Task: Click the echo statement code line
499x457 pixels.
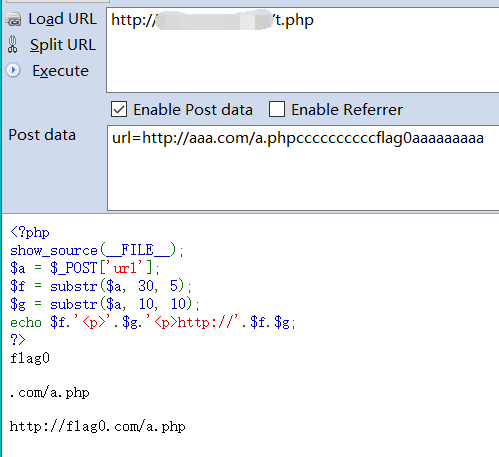Action: point(153,322)
